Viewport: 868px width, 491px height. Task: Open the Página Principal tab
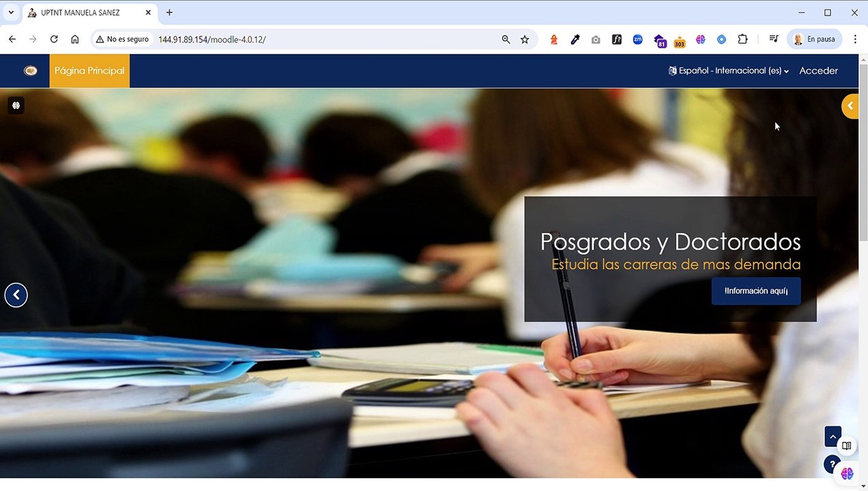tap(89, 71)
